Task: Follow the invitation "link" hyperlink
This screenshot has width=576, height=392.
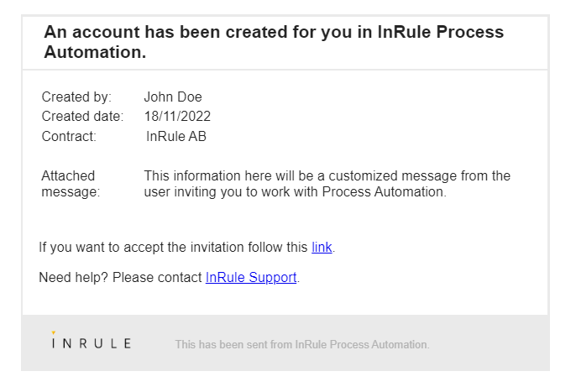Action: [322, 248]
